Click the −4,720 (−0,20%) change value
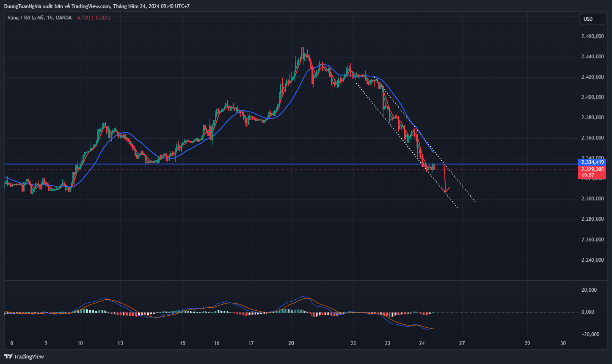Screen dimensions: 612x364 (x=92, y=18)
